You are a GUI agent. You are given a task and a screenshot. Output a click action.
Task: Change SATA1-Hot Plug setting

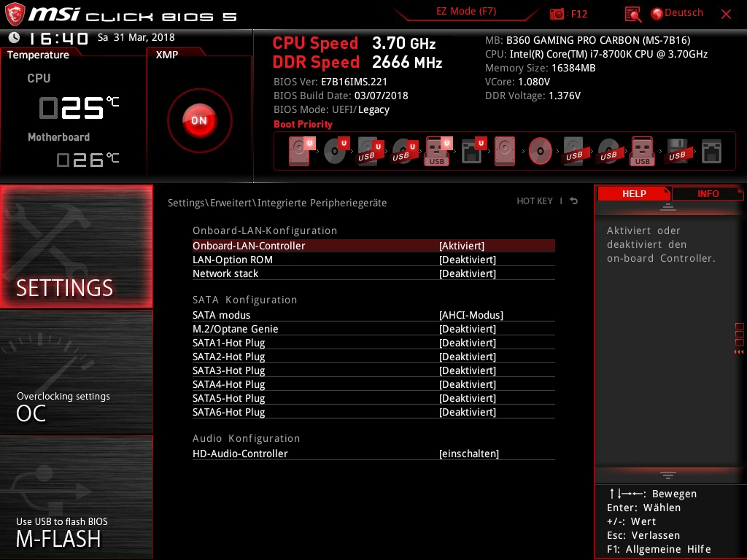pos(468,343)
